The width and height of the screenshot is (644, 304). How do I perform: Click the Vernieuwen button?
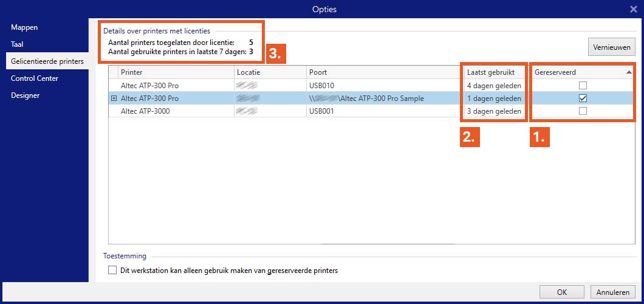(x=612, y=47)
